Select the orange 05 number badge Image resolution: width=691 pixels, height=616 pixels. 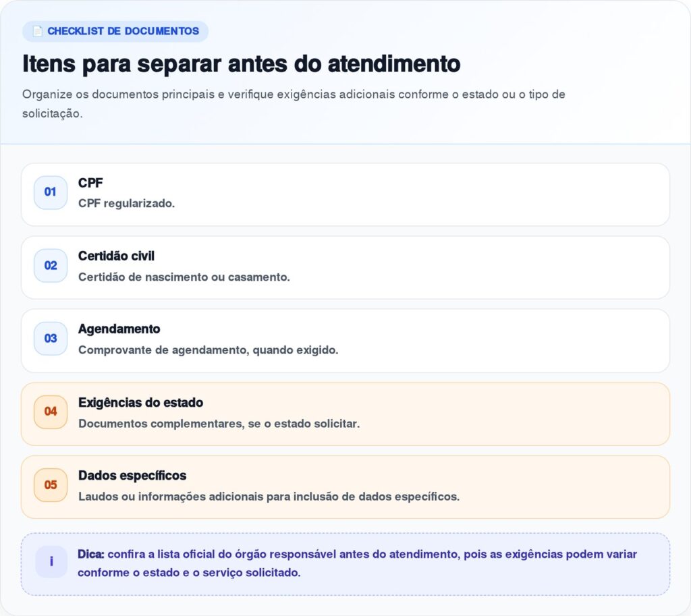click(x=51, y=485)
